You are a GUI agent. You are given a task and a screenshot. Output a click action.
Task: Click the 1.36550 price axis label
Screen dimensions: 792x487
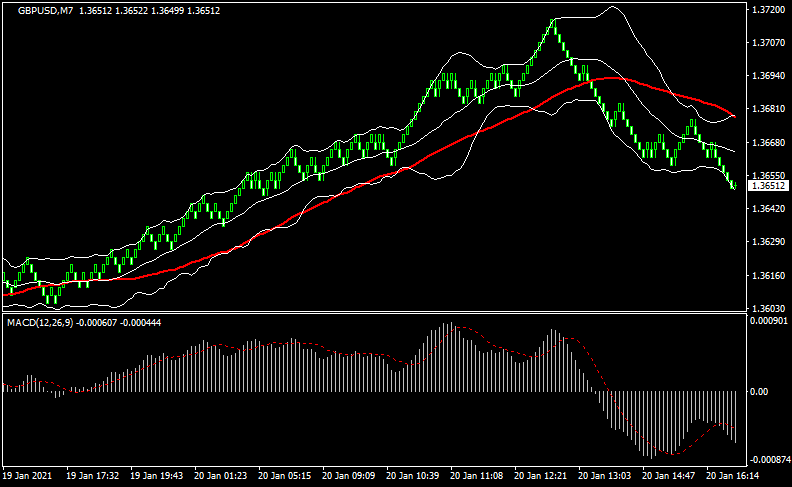768,176
